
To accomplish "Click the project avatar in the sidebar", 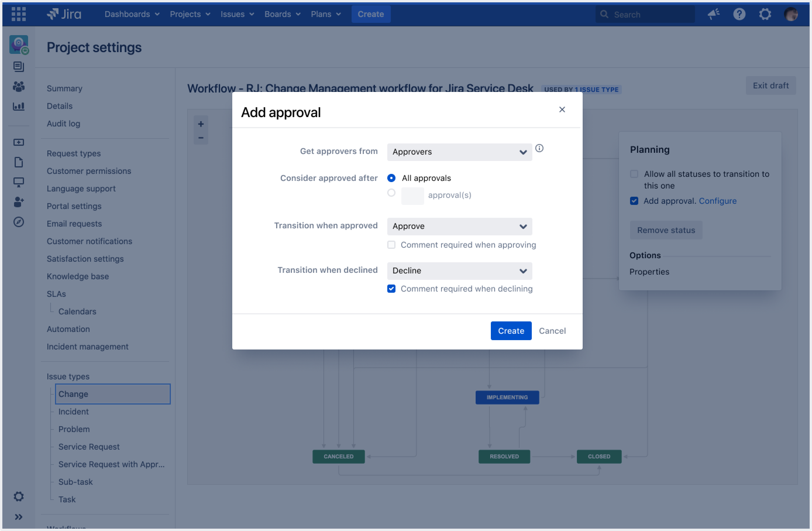I will pos(18,44).
